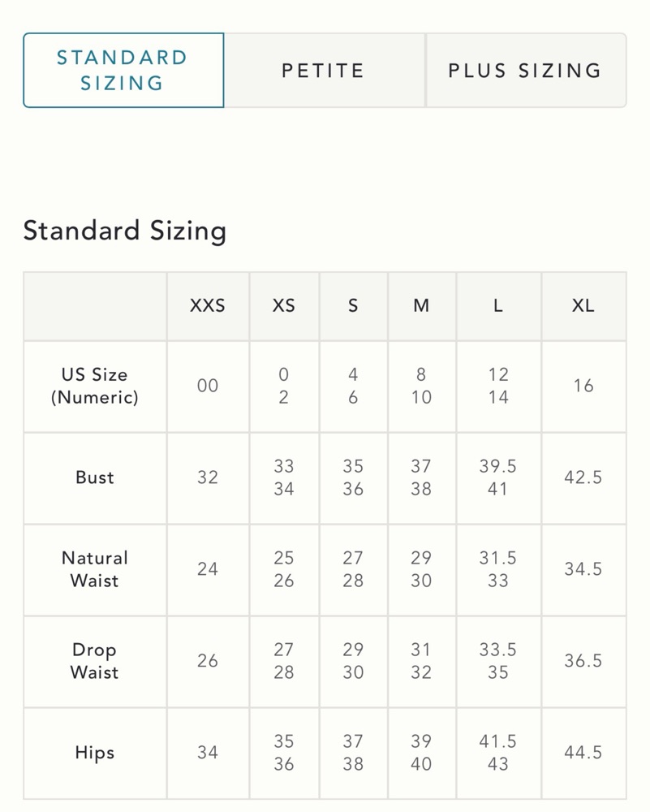This screenshot has height=812, width=650.
Task: Switch to the Petite tab
Action: [x=324, y=71]
